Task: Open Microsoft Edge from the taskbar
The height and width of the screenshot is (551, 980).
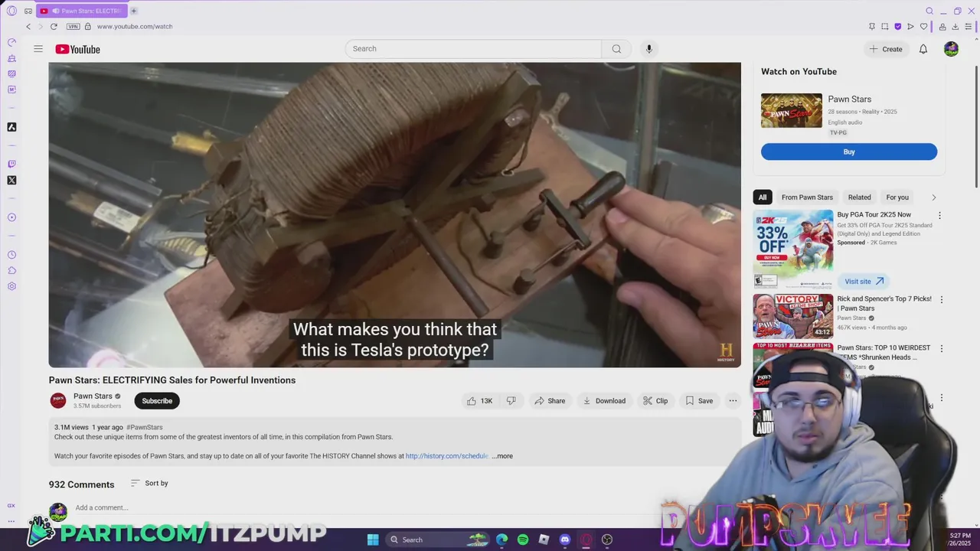Action: [501, 540]
